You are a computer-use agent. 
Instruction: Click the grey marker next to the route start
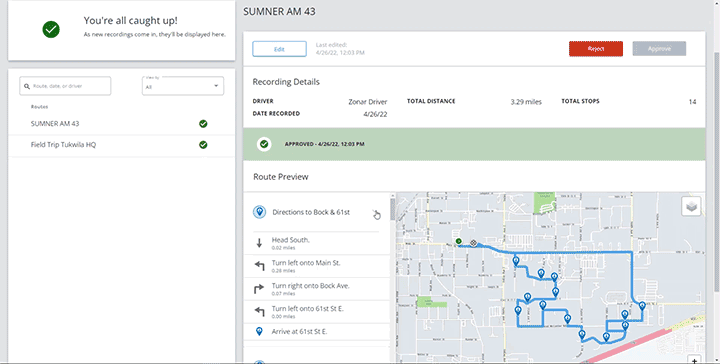tap(473, 243)
